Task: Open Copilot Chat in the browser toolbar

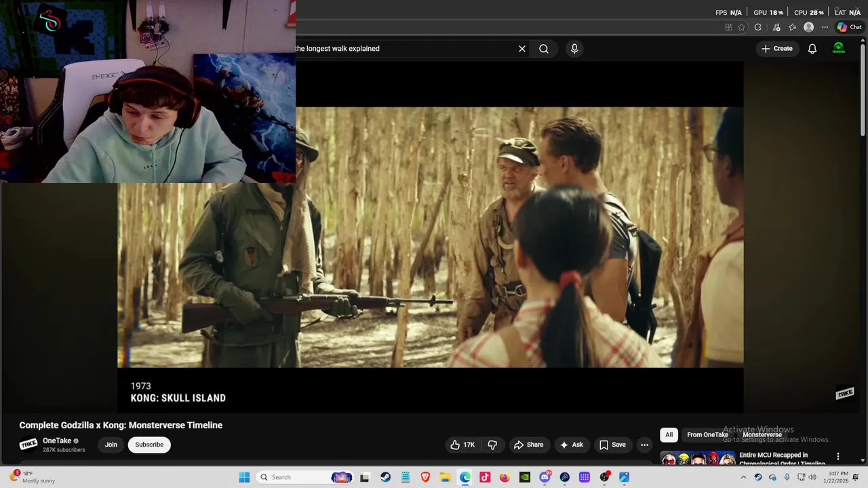Action: pos(849,27)
